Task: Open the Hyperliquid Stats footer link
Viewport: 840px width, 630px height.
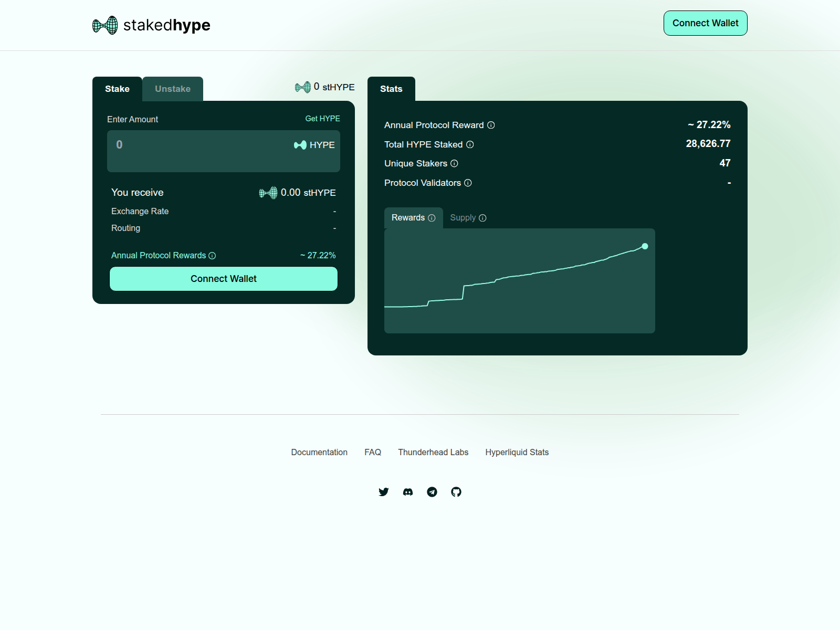Action: (517, 452)
